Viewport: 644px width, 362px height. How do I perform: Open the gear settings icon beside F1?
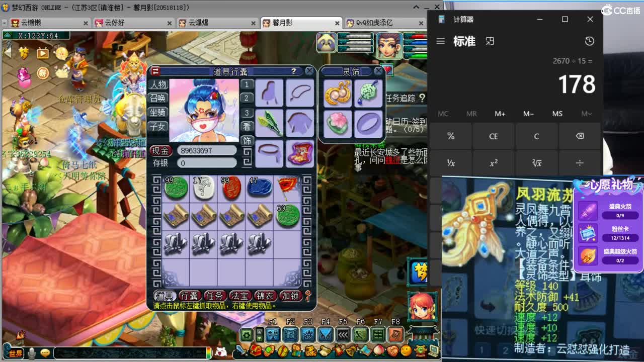coord(247,335)
